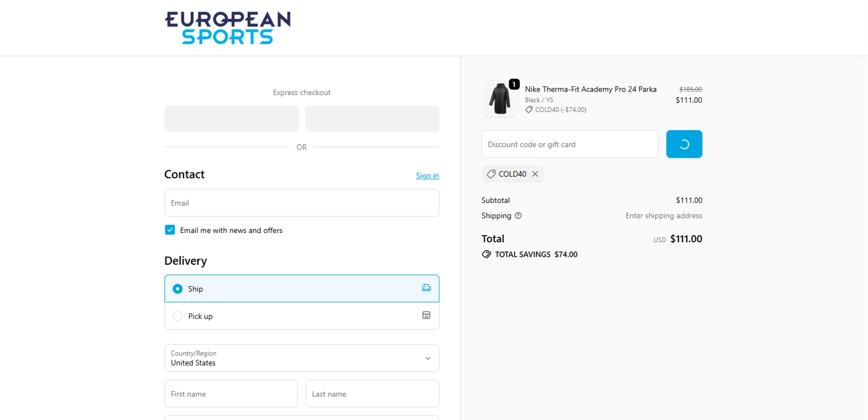Click the Black / YS variant text
Image resolution: width=868 pixels, height=420 pixels.
(539, 100)
